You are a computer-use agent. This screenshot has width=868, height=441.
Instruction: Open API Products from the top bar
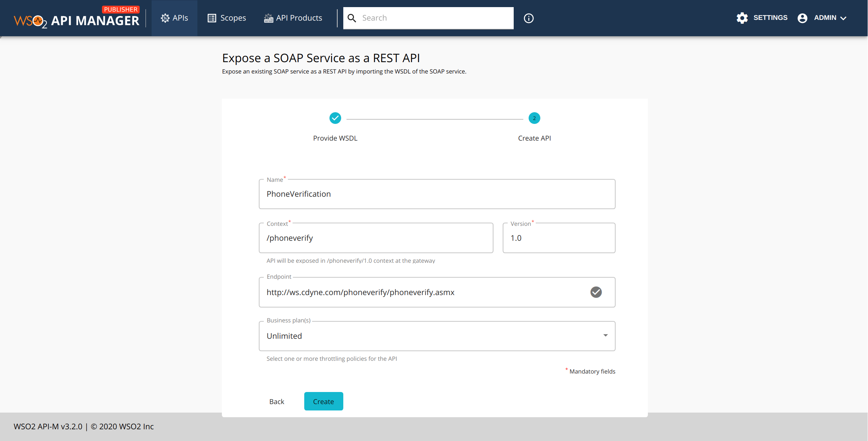pyautogui.click(x=268, y=18)
